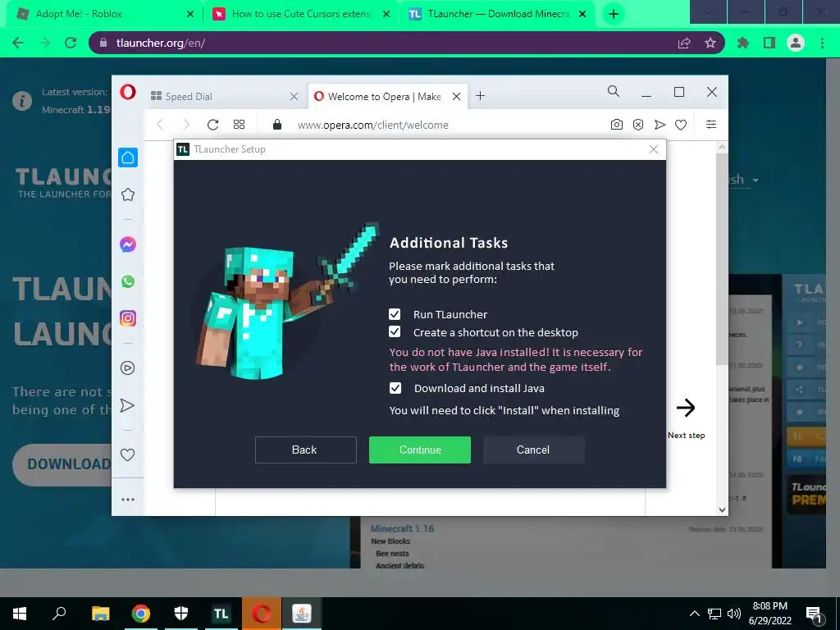Select the TLauncher Chrome tab
The width and height of the screenshot is (840, 630).
(x=498, y=14)
